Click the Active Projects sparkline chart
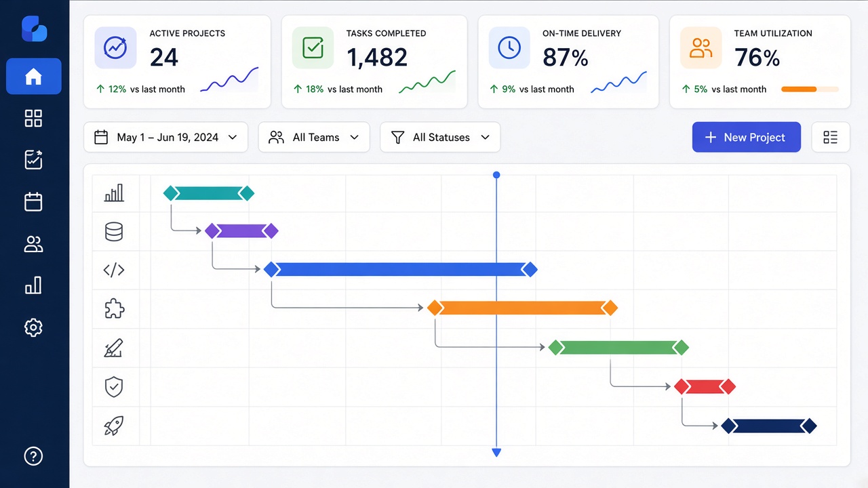Image resolution: width=868 pixels, height=488 pixels. (x=229, y=80)
